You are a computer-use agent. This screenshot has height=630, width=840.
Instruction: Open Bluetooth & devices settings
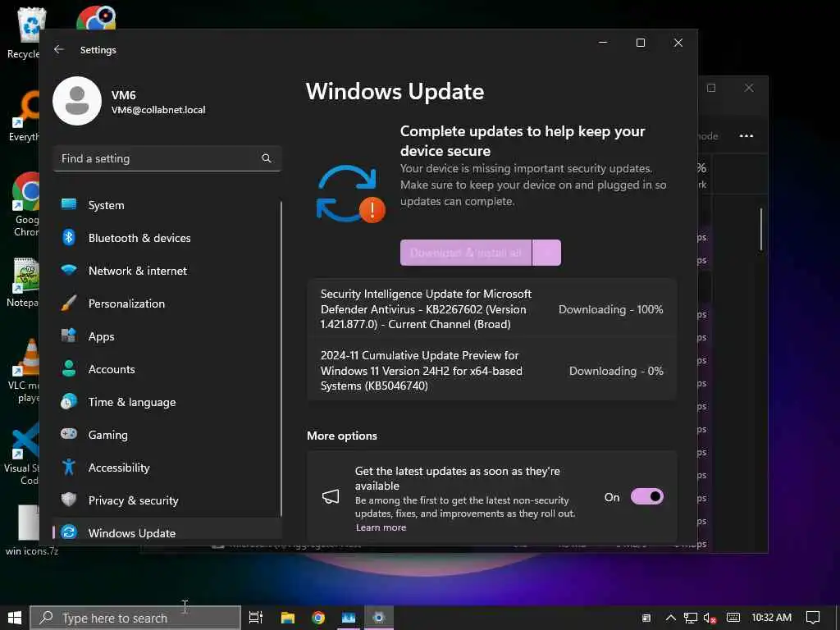pyautogui.click(x=167, y=238)
